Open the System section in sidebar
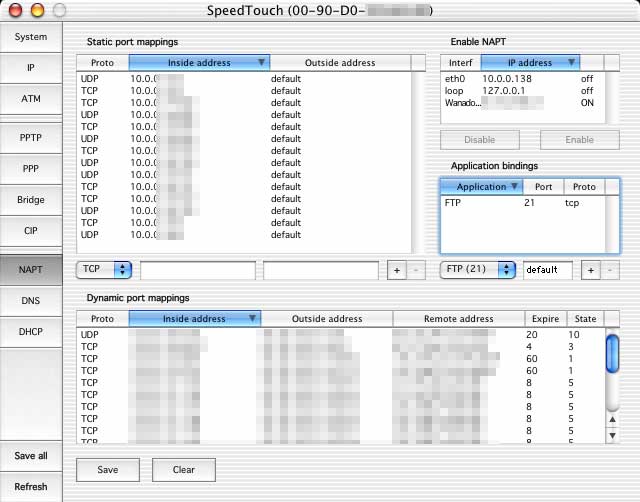The image size is (640, 502). (x=31, y=37)
